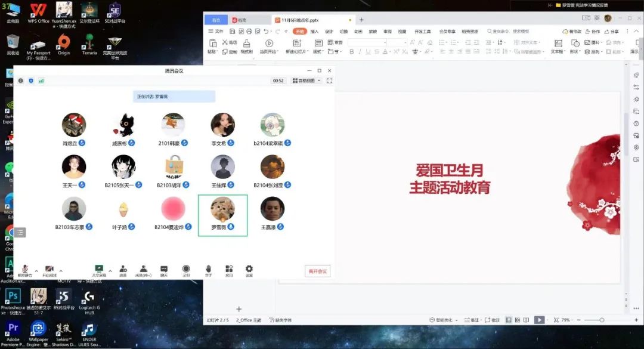Open the Members list icon in meeting
Screen dimensions: 644x349
point(143,270)
